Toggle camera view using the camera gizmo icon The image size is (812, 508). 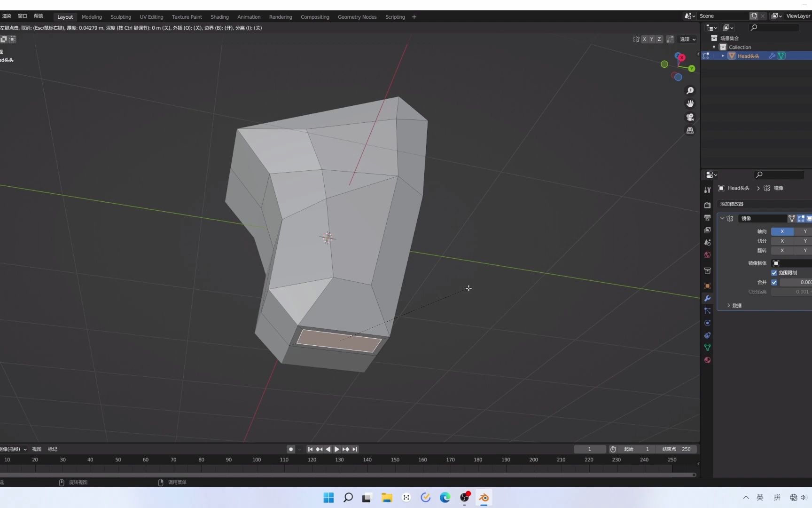point(690,117)
